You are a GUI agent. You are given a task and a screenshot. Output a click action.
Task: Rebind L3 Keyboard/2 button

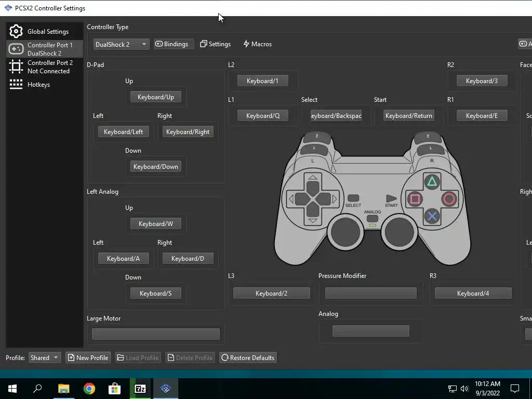[x=271, y=293]
